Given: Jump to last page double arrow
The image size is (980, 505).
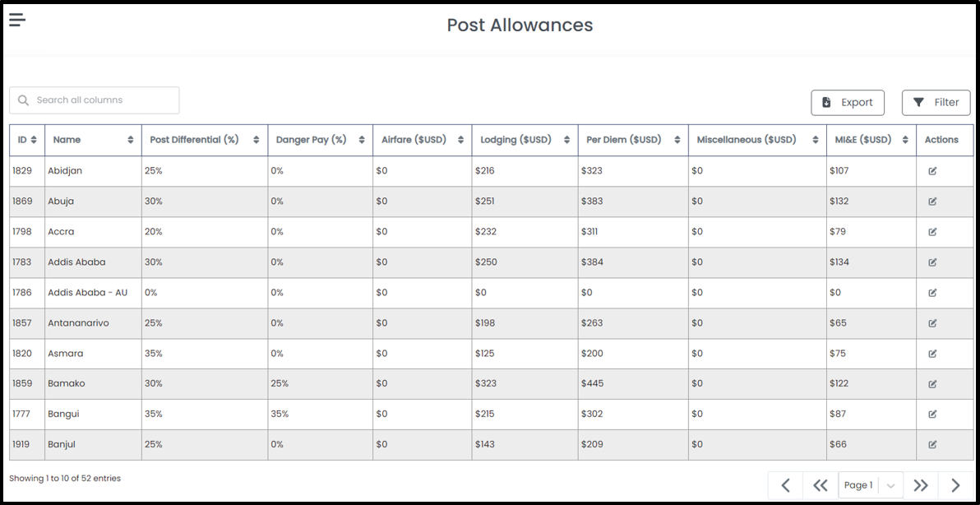Looking at the screenshot, I should (x=921, y=485).
